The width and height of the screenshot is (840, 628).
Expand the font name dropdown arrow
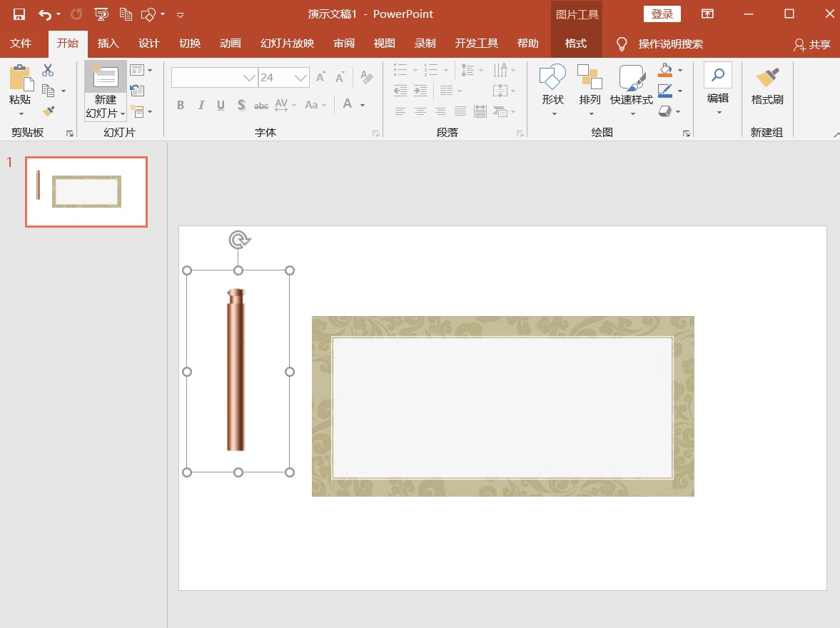click(249, 78)
